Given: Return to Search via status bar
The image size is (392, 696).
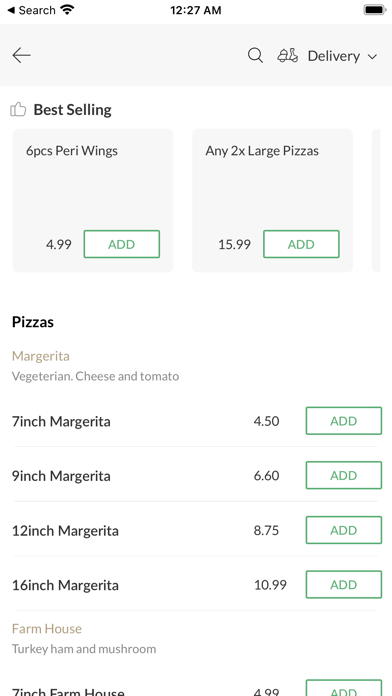Looking at the screenshot, I should 31,10.
